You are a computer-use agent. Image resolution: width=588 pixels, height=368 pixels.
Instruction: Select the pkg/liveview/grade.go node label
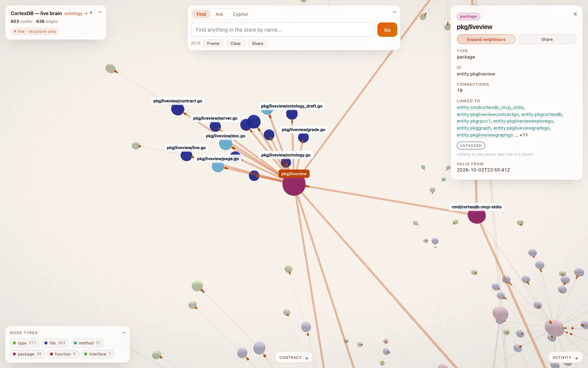(304, 130)
